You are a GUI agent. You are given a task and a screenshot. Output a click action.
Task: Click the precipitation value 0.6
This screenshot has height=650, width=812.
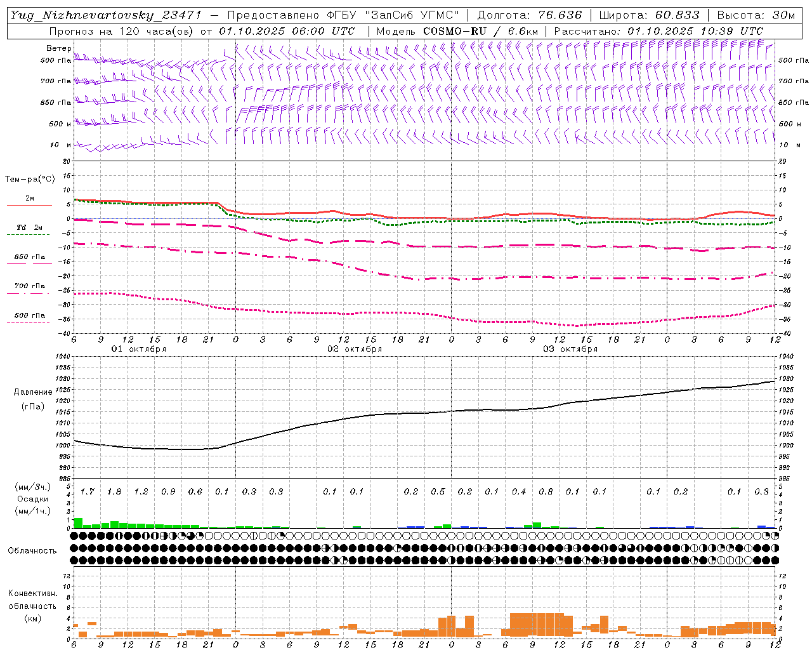(x=195, y=492)
